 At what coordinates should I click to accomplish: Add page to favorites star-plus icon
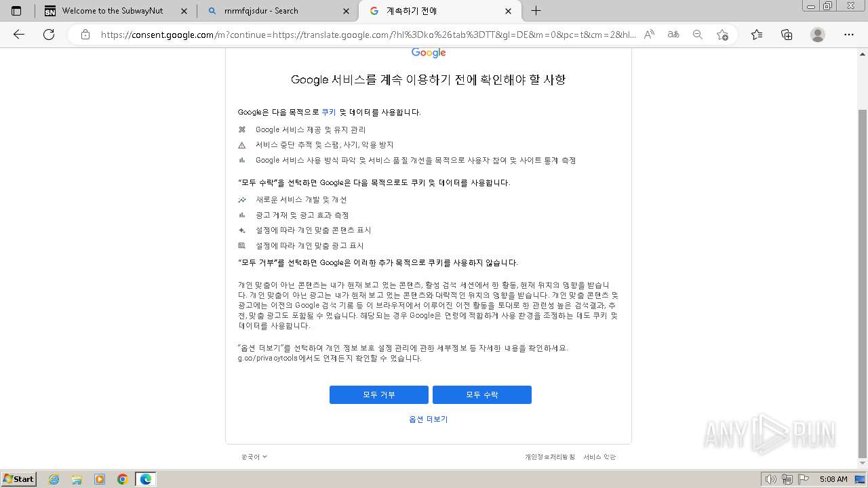click(x=722, y=35)
